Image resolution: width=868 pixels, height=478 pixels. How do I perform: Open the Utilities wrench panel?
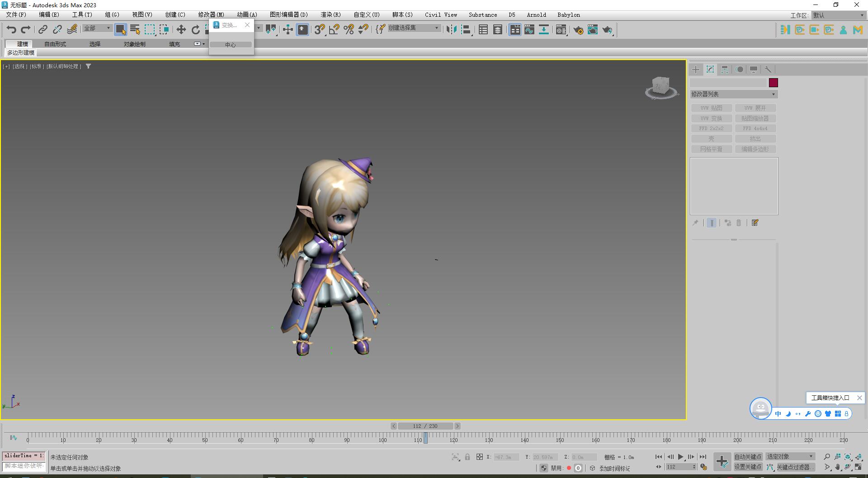(768, 70)
